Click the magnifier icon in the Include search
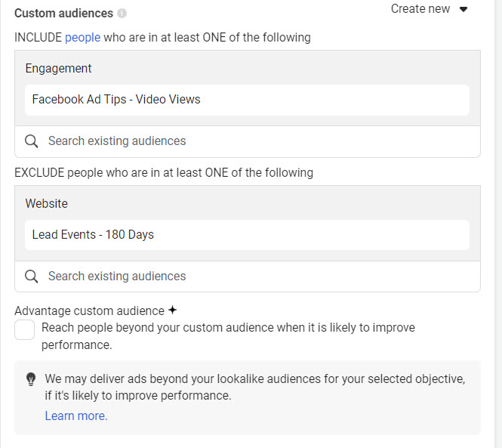This screenshot has width=502, height=448. click(x=32, y=141)
